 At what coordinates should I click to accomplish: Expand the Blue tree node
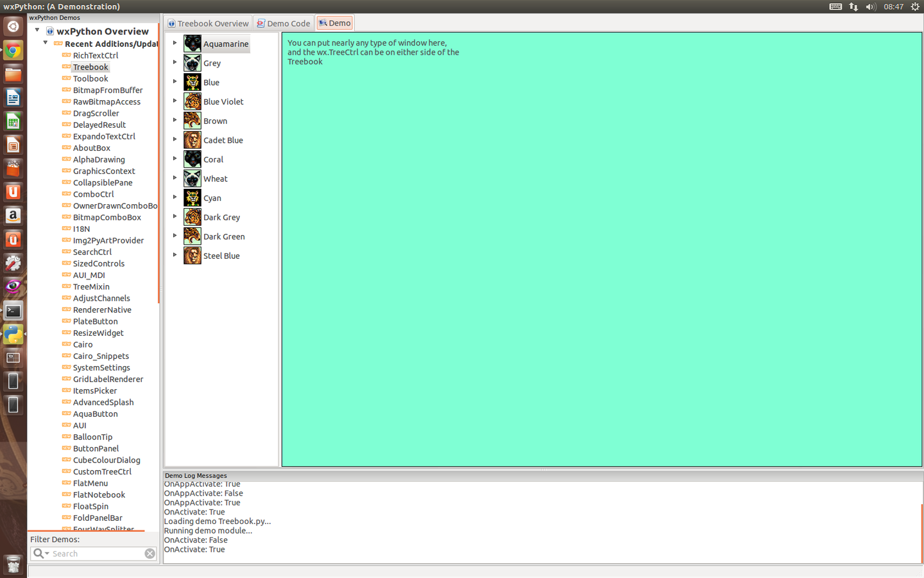tap(175, 82)
